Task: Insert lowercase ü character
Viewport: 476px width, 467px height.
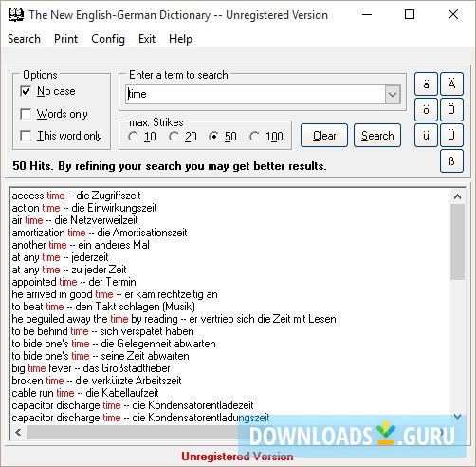Action: click(426, 136)
